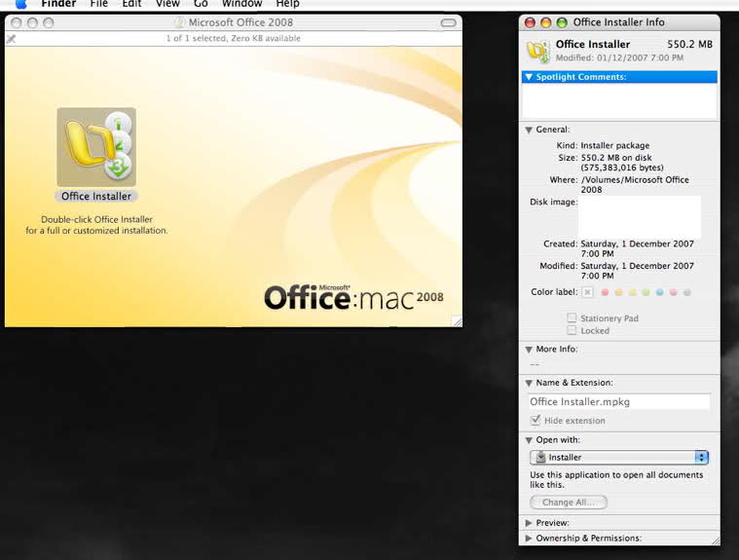Open the Window menu
Viewport: 739px width, 560px height.
(241, 4)
